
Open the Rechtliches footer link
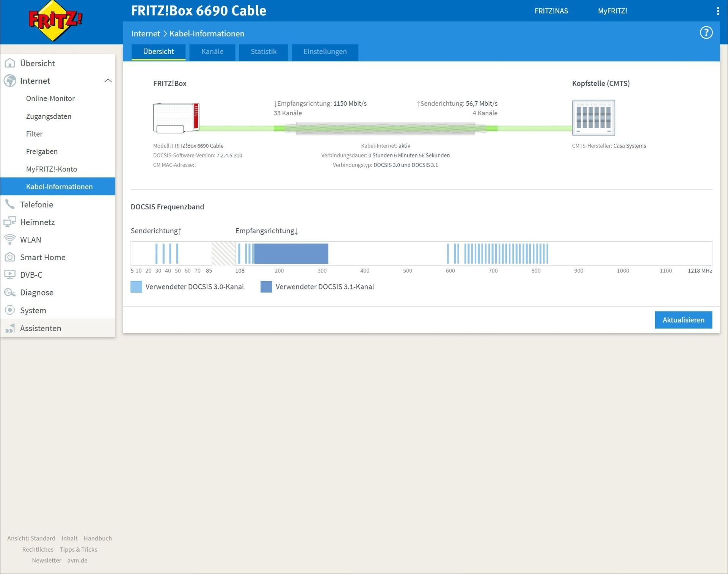(38, 549)
